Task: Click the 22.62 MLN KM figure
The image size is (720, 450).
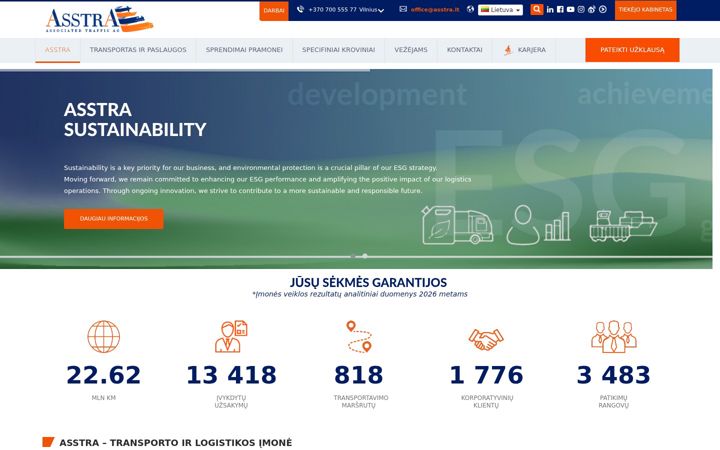Action: 104,375
